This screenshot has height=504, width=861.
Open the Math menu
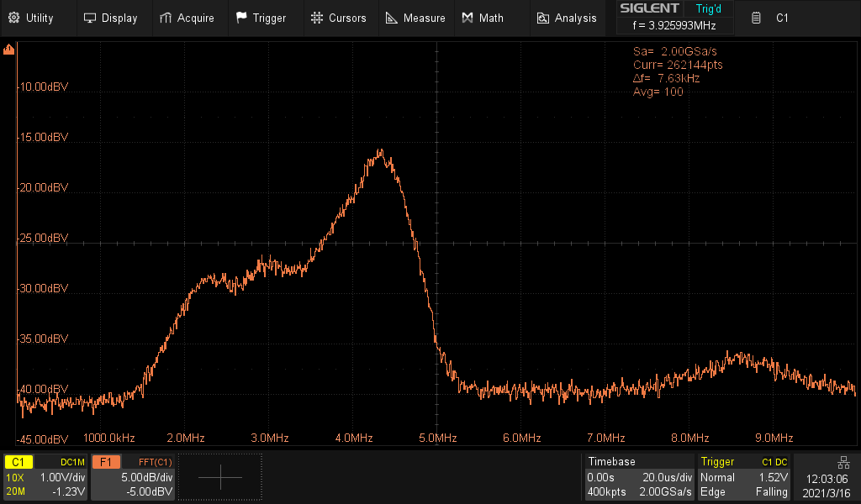tap(483, 18)
